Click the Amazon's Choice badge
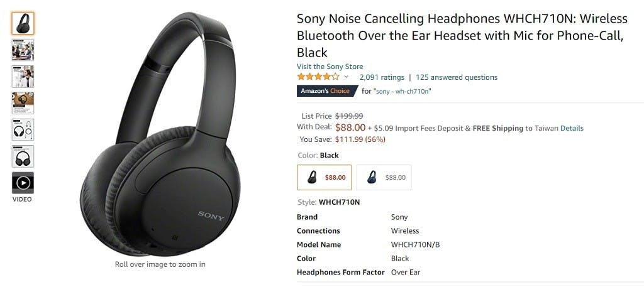Image resolution: width=644 pixels, height=287 pixels. [327, 91]
